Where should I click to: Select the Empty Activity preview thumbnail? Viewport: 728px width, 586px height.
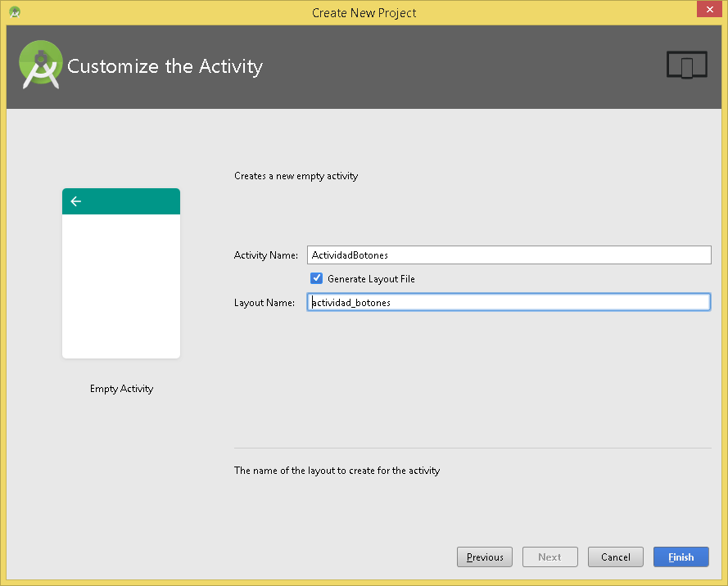[x=121, y=273]
